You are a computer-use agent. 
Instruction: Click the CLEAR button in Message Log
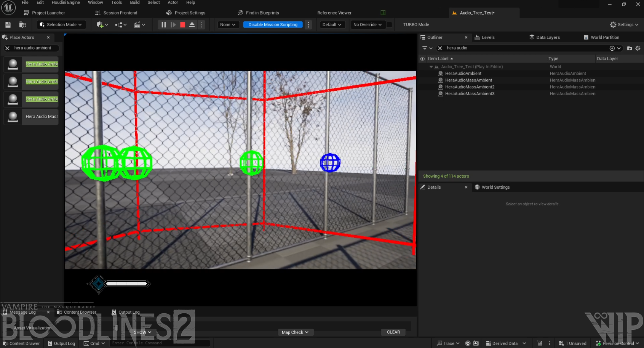click(x=393, y=332)
